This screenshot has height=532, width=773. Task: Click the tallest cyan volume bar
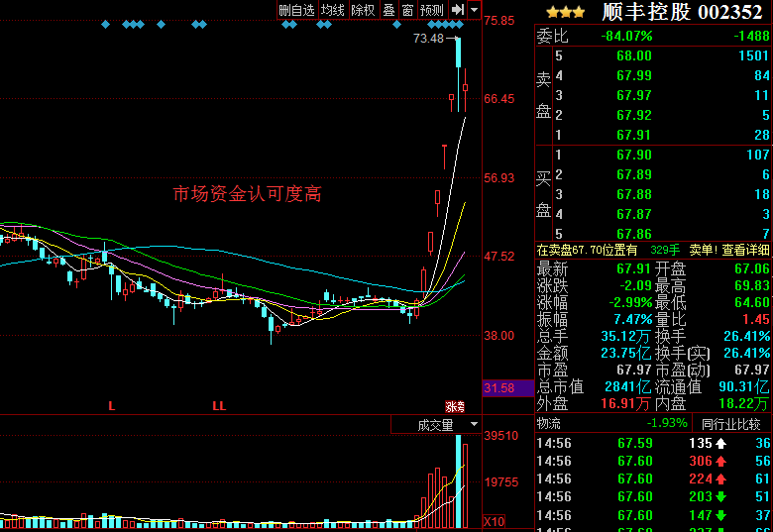(x=459, y=481)
